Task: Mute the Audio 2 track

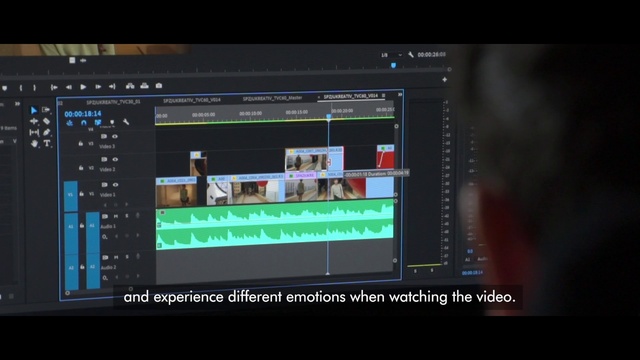Action: coord(116,257)
